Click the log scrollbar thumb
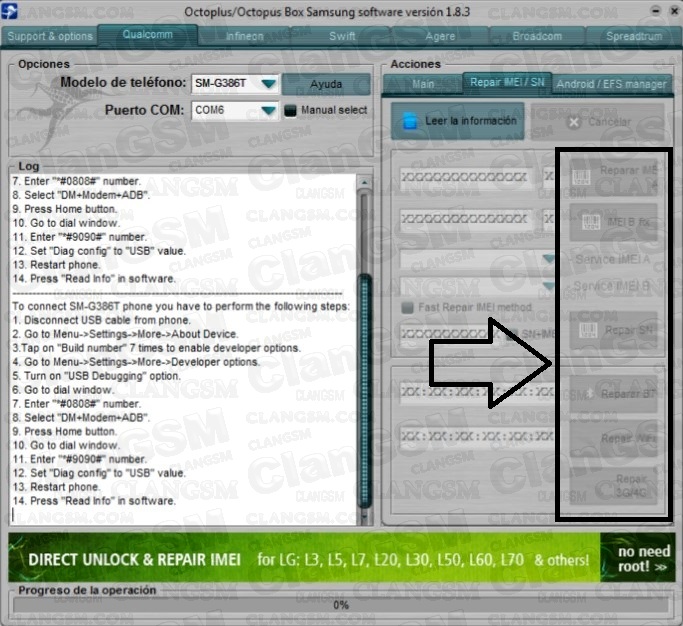The height and width of the screenshot is (626, 683). [365, 392]
